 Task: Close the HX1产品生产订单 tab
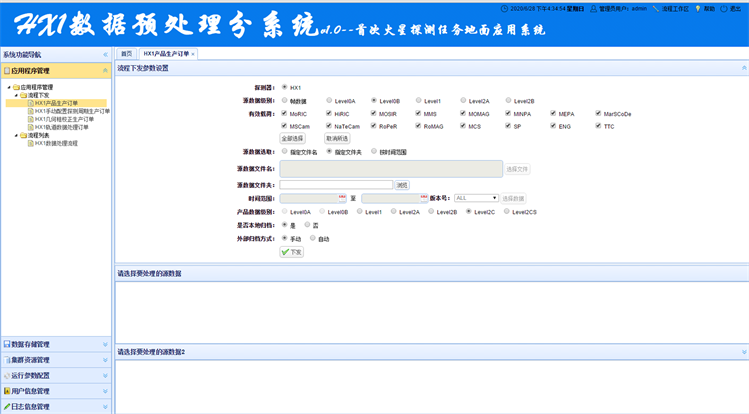pos(193,54)
